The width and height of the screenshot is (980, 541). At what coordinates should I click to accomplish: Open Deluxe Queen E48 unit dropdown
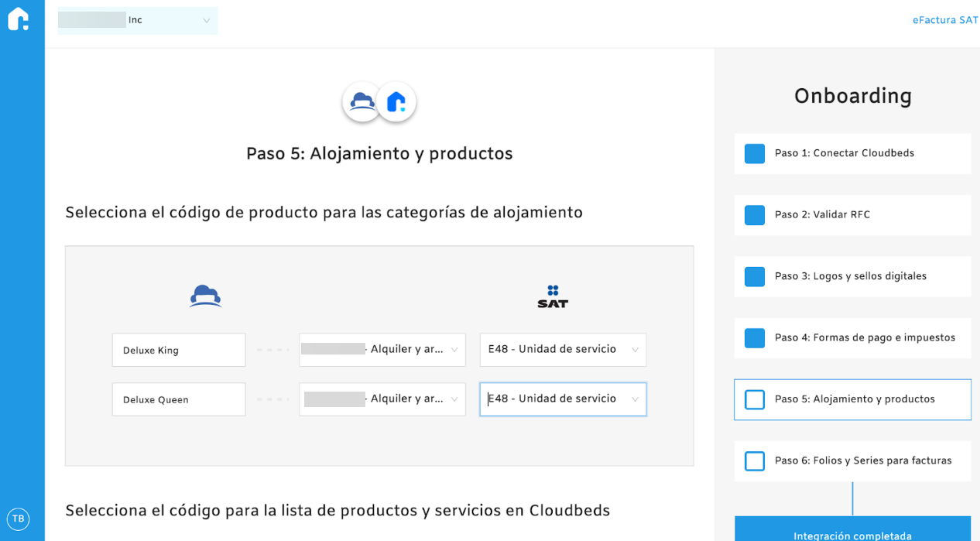click(x=563, y=399)
